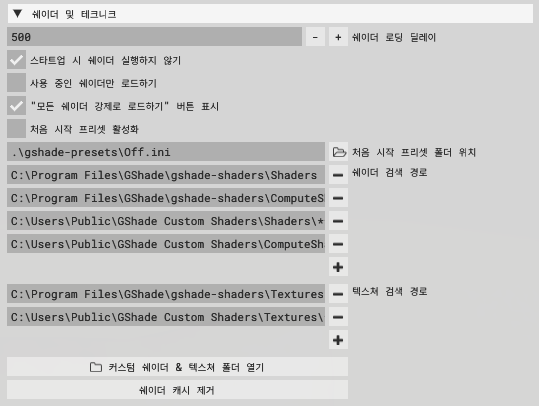Click 쉐이더 캐시 제거 button
This screenshot has width=539, height=406.
[x=177, y=390]
